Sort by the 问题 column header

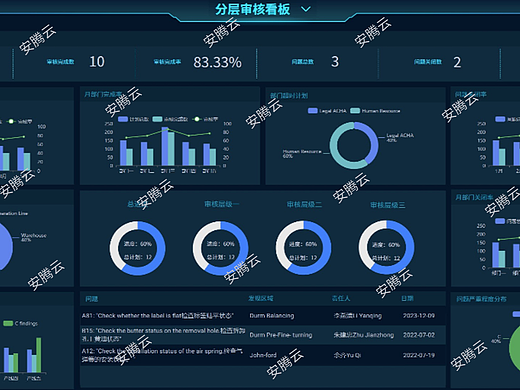(92, 299)
